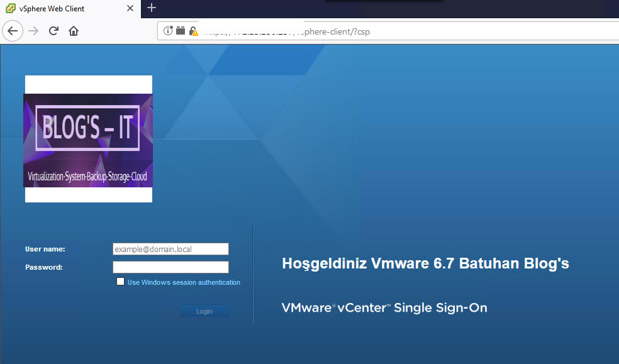The height and width of the screenshot is (364, 619).
Task: Click the BLOG'S – IT logo image
Action: pyautogui.click(x=88, y=140)
